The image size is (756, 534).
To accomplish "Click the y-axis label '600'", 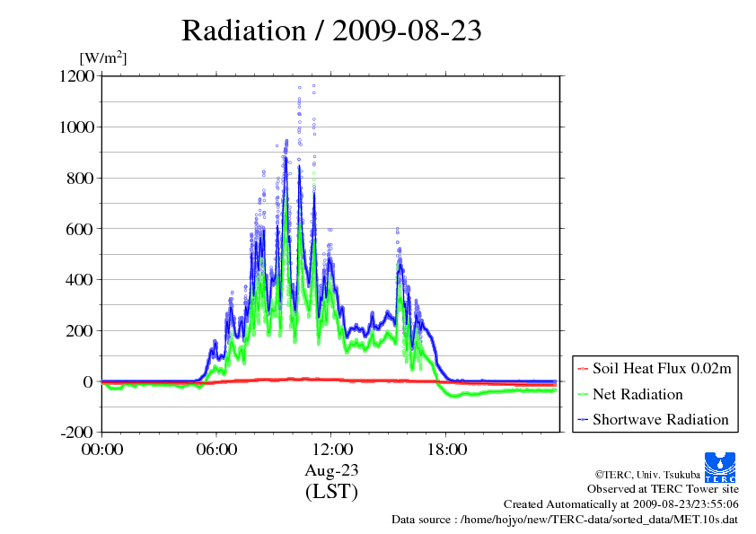I will [80, 229].
